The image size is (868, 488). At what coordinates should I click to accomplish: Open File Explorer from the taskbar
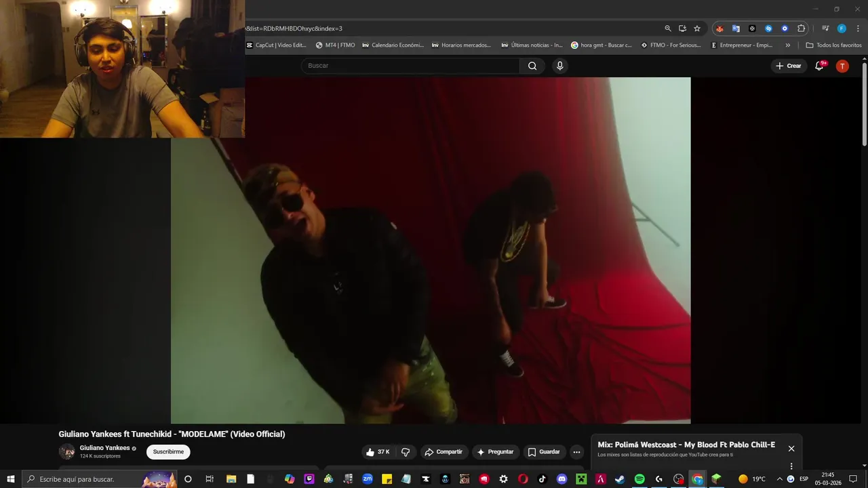tap(231, 479)
